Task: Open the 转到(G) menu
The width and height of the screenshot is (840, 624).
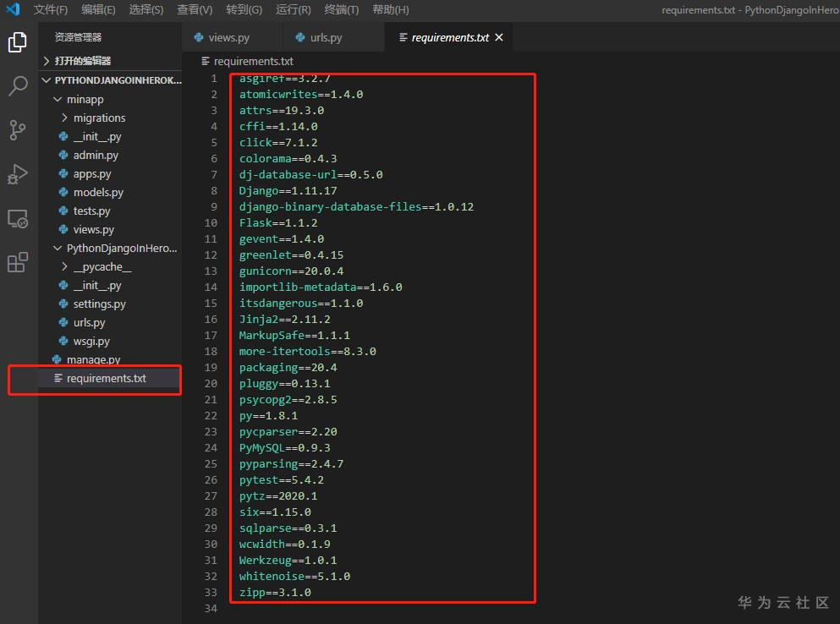Action: (244, 9)
